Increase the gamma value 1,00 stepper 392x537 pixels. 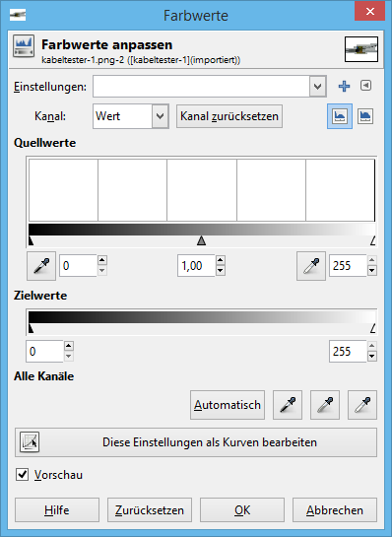tap(221, 261)
